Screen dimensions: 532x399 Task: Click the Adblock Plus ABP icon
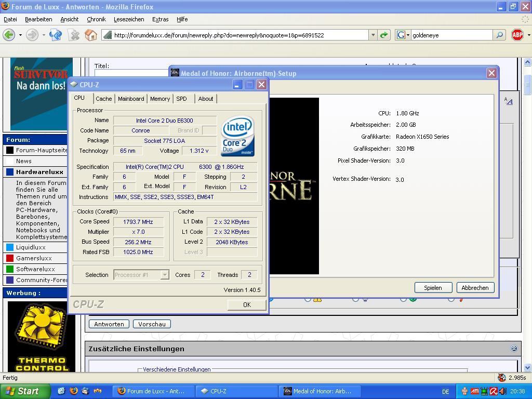point(517,35)
